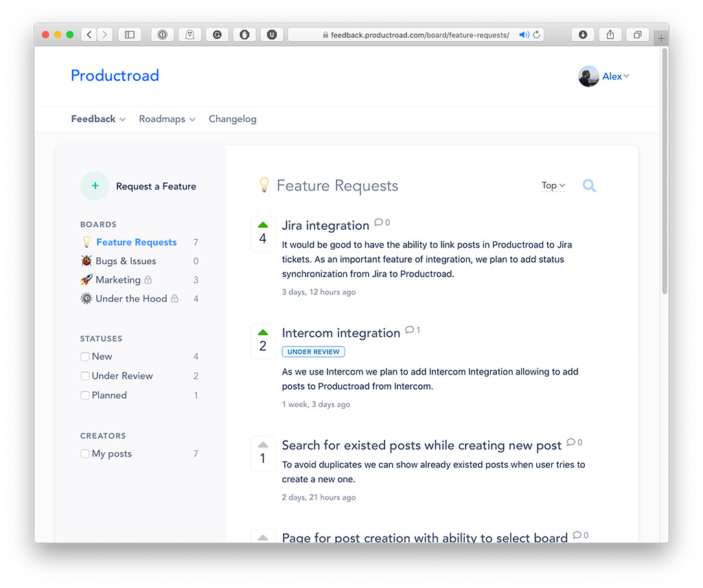
Task: Click the Safari share icon
Action: coord(610,34)
